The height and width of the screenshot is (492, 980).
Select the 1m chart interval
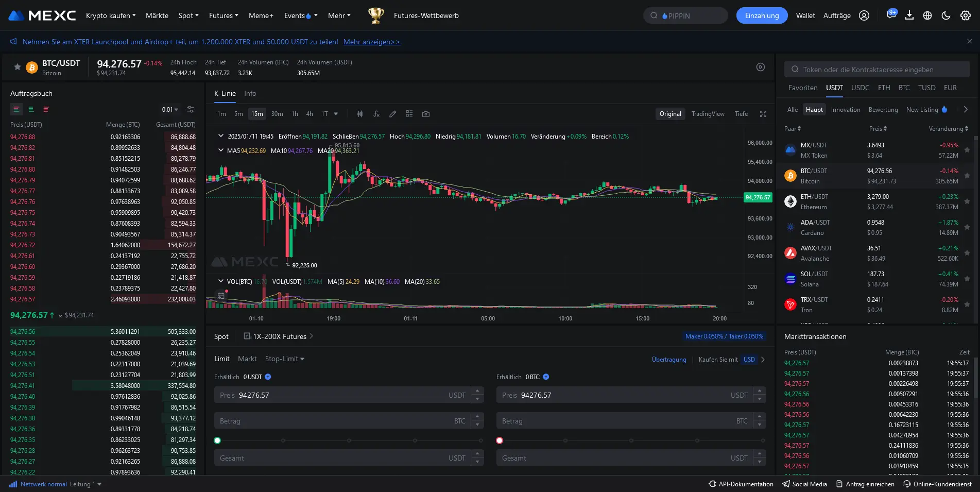221,114
